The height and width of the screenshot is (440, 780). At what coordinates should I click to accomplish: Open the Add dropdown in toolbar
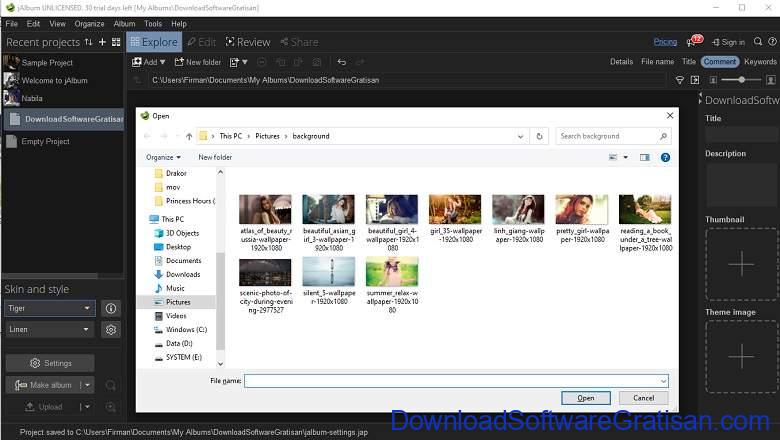pyautogui.click(x=148, y=62)
